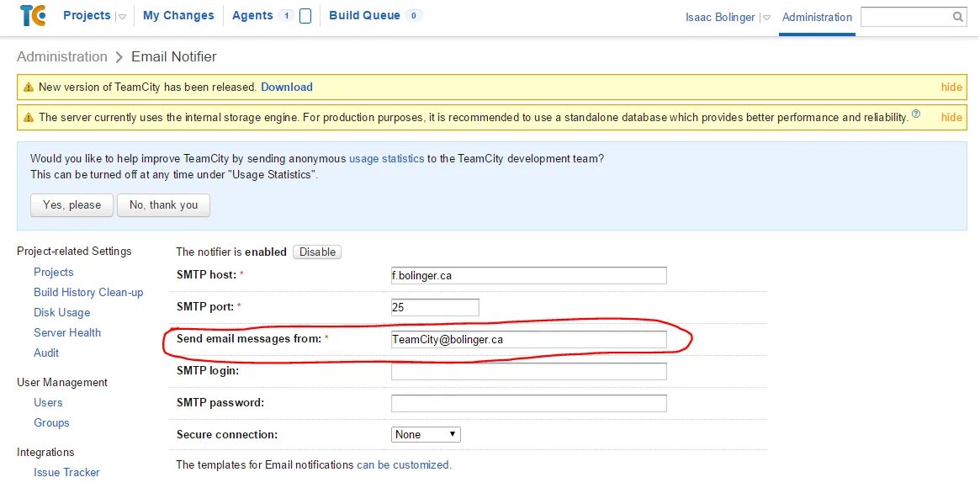The width and height of the screenshot is (980, 488).
Task: Open the Isaac Bolinger user menu arrow
Action: 765,18
